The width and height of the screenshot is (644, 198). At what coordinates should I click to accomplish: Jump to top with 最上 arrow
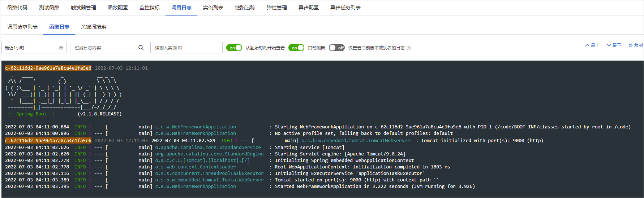[x=592, y=45]
